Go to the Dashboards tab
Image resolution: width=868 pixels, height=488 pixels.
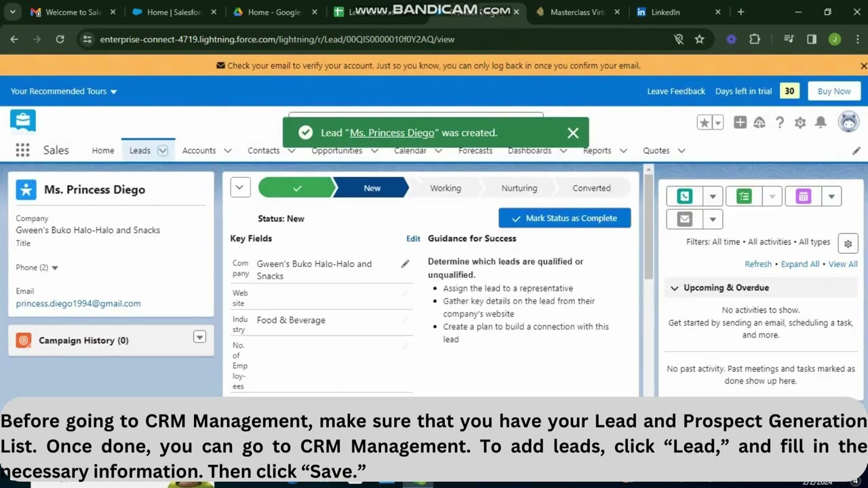pos(530,150)
